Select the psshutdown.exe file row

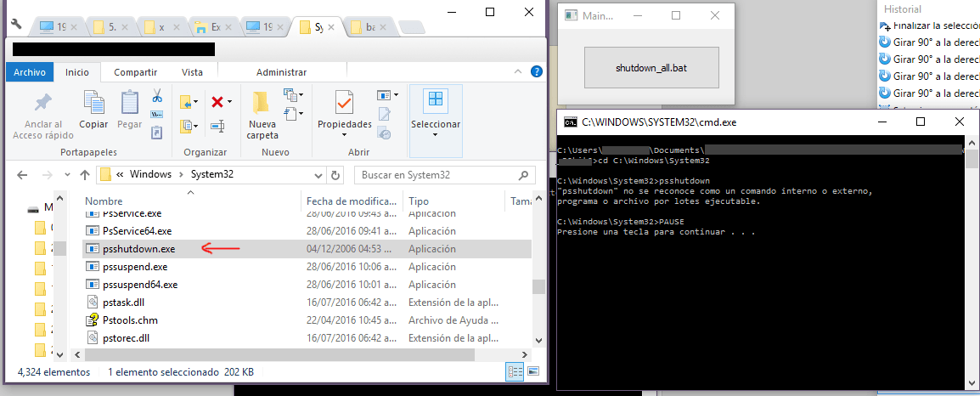click(x=307, y=248)
